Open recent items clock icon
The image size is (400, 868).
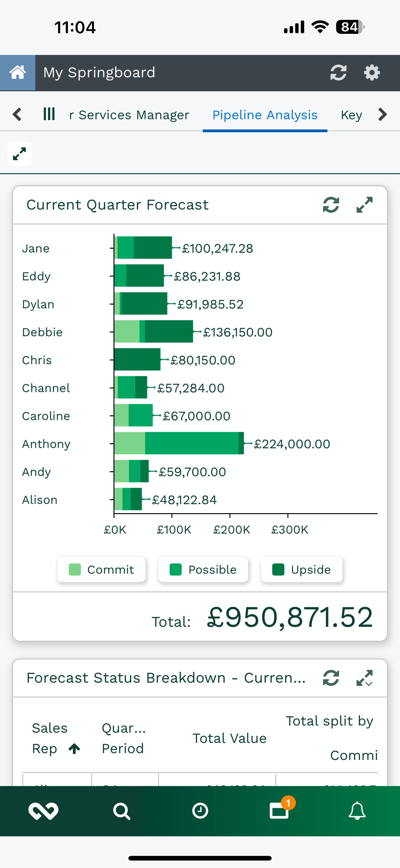[x=200, y=811]
